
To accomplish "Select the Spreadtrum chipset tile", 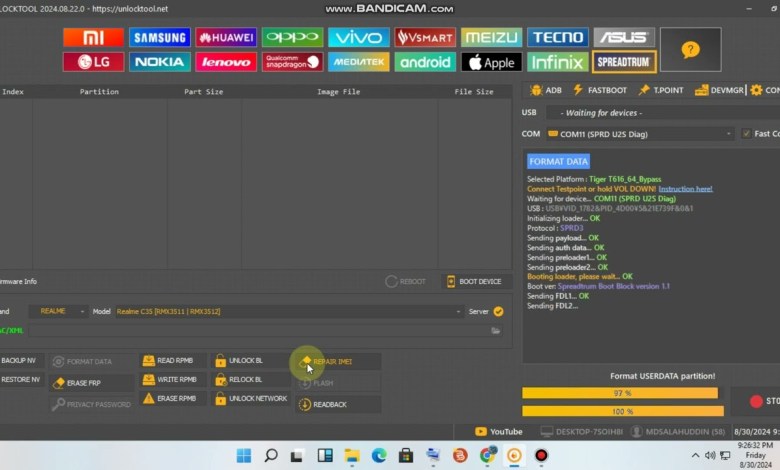I will (624, 62).
